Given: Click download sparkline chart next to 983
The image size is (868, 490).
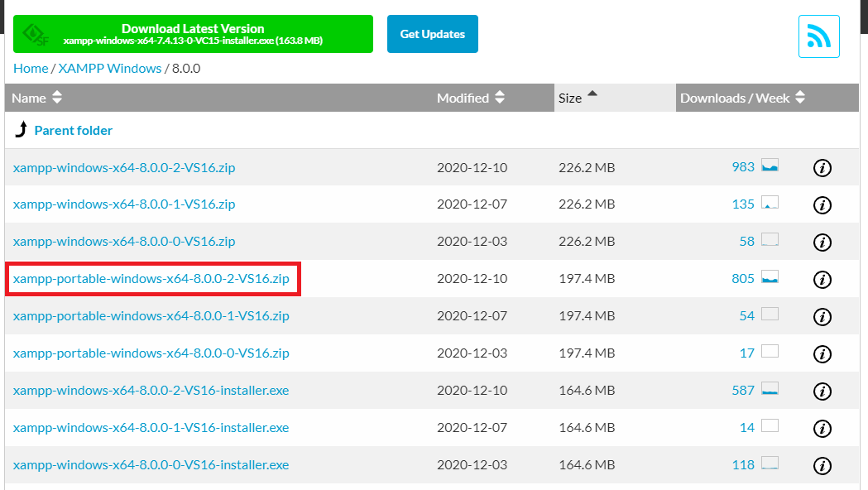Looking at the screenshot, I should [770, 165].
